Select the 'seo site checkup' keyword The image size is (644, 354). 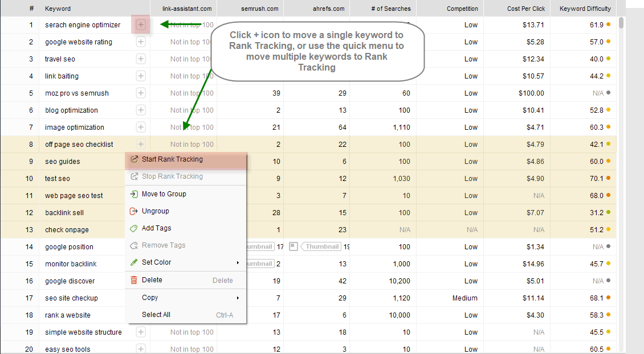tap(71, 298)
